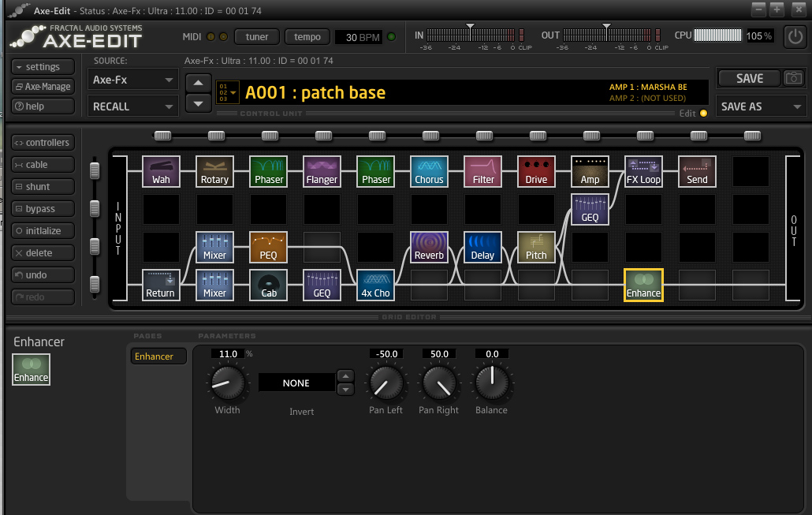Click the Width knob
Image resolution: width=812 pixels, height=515 pixels.
coord(227,385)
